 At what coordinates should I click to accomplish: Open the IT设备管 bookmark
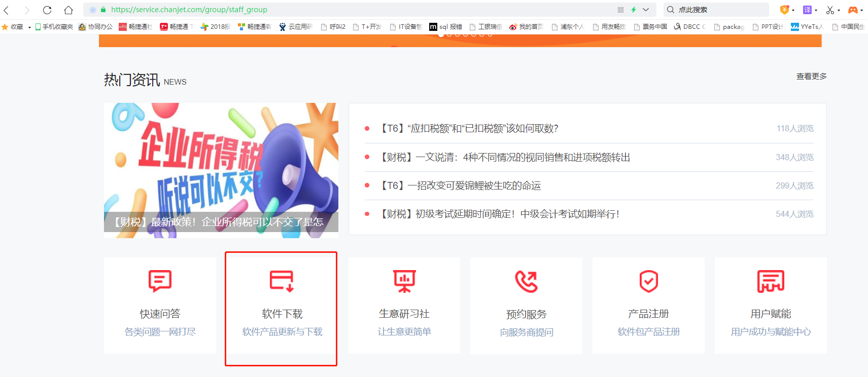coord(406,27)
